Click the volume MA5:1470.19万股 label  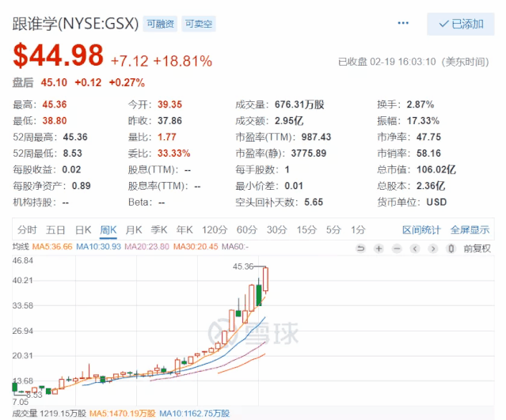pyautogui.click(x=122, y=413)
